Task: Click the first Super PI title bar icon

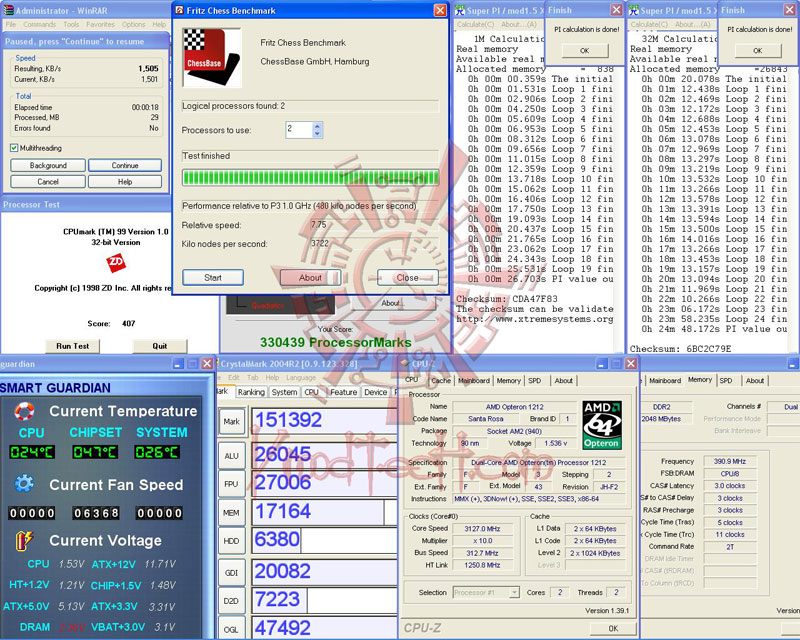Action: click(460, 10)
